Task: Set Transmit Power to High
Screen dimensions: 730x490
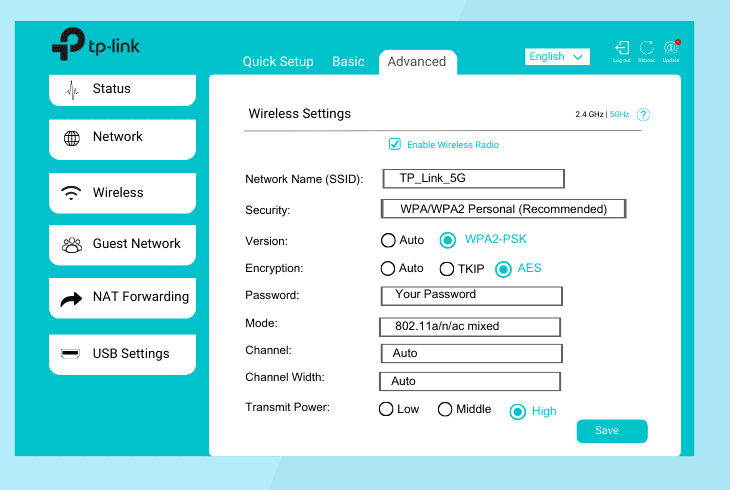Action: pos(518,412)
